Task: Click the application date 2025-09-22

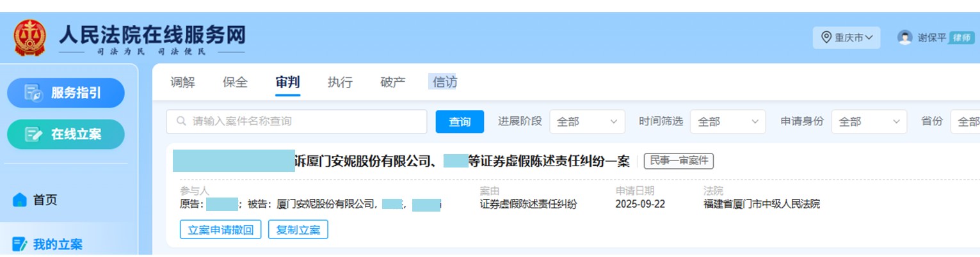Action: coord(641,205)
